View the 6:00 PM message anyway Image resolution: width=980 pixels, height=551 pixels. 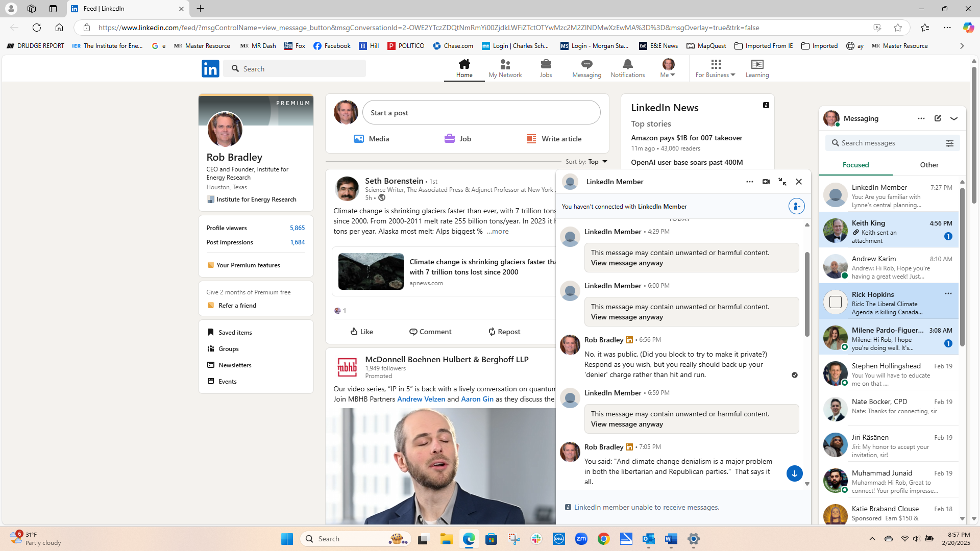[x=627, y=317]
